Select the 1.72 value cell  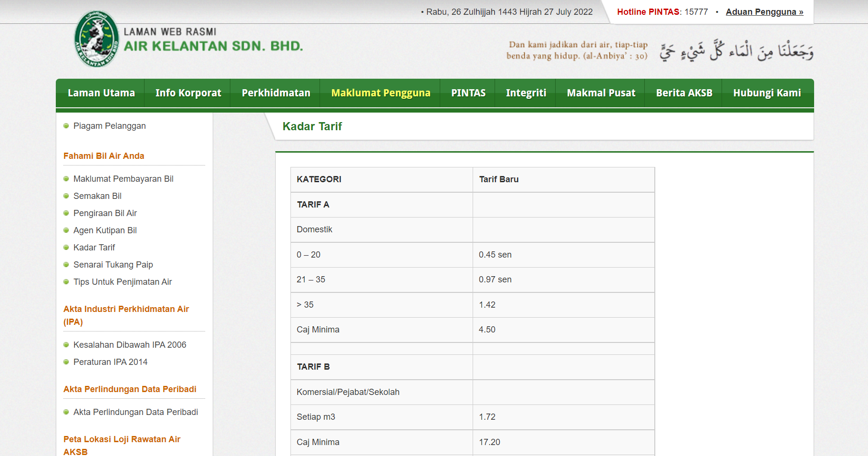pyautogui.click(x=564, y=417)
